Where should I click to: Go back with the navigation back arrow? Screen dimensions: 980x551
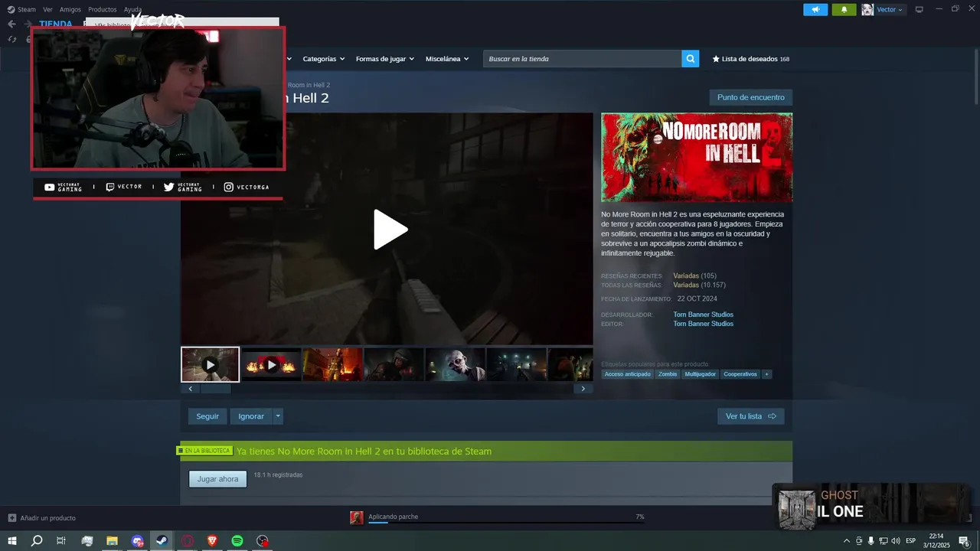pyautogui.click(x=11, y=24)
